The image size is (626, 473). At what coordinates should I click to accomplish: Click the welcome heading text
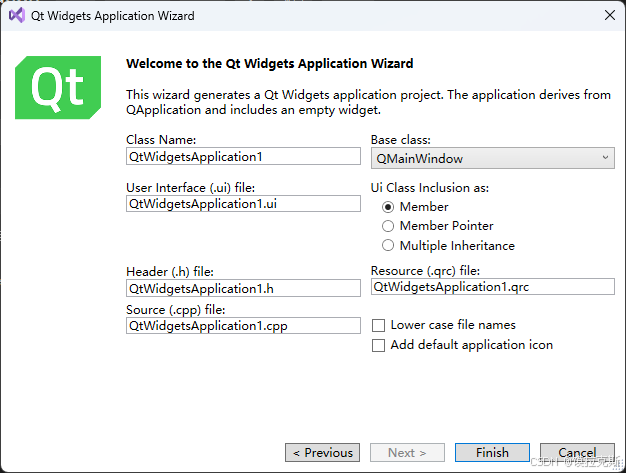pos(269,64)
